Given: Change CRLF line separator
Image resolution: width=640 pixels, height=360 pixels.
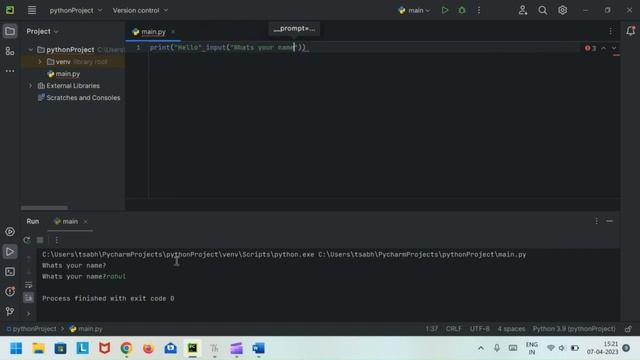Looking at the screenshot, I should pyautogui.click(x=453, y=329).
